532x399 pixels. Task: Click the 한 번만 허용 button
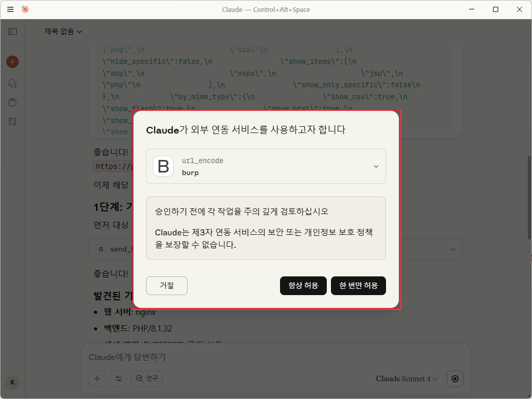click(358, 286)
